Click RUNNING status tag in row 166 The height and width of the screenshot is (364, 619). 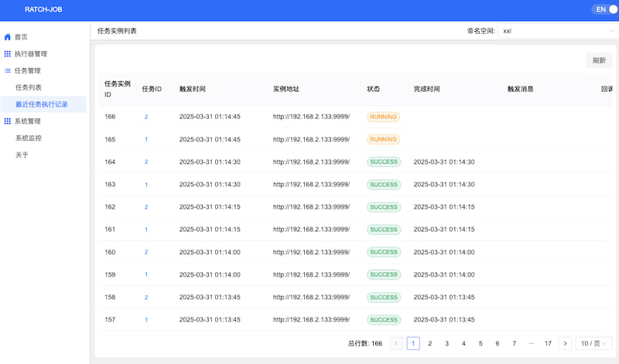383,117
